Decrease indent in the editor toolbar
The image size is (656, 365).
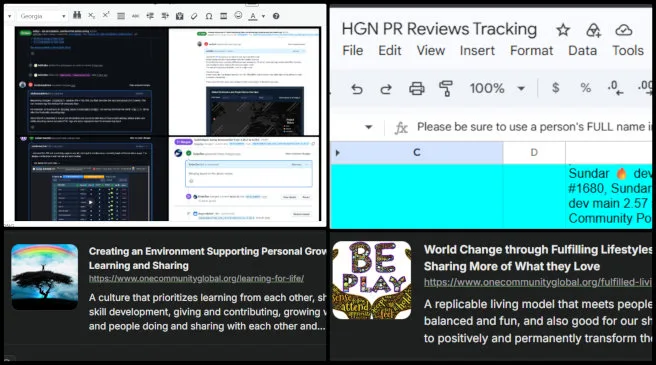[x=150, y=16]
